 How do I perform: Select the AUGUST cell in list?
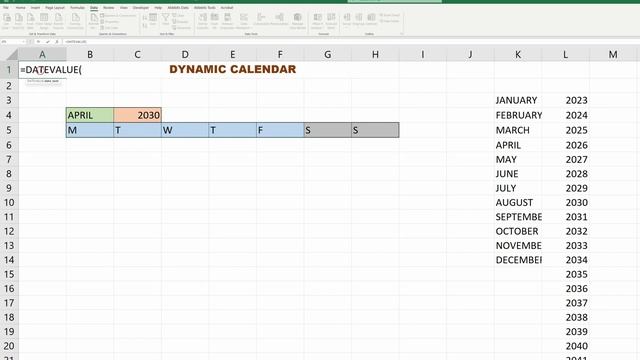pyautogui.click(x=518, y=202)
